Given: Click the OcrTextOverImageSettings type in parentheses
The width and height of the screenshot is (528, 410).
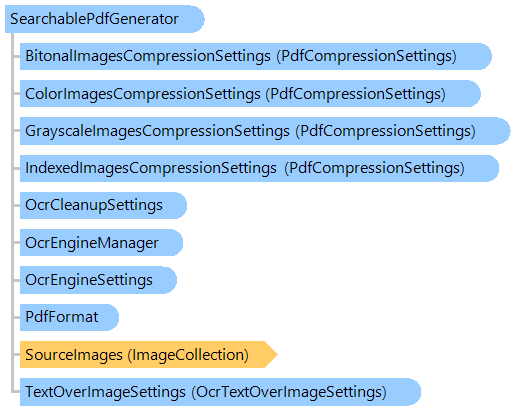Looking at the screenshot, I should click(289, 392).
